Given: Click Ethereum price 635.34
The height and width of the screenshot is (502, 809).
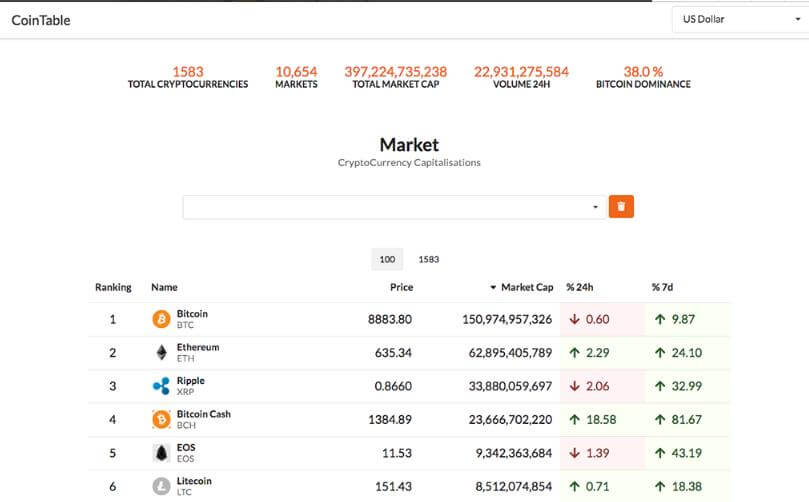Looking at the screenshot, I should pos(393,353).
